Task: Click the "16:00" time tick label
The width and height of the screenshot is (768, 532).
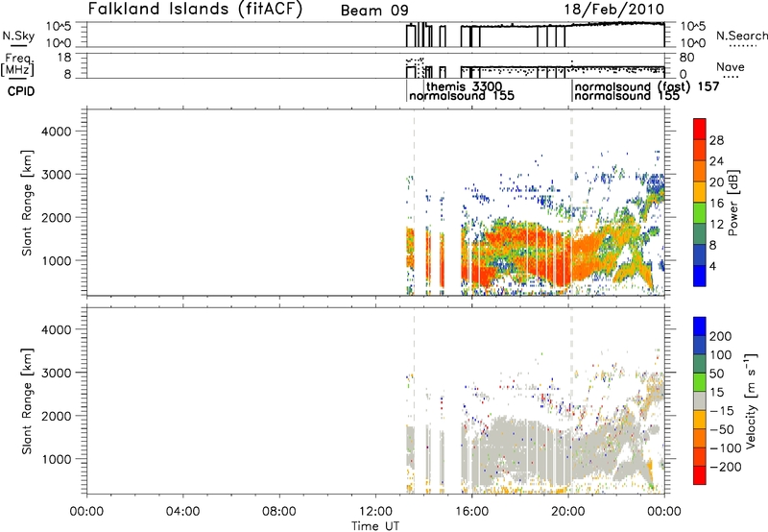Action: pos(471,512)
